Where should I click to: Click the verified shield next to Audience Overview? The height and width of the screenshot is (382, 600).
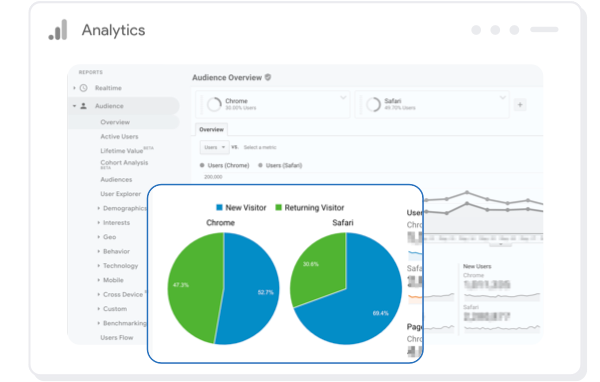[x=268, y=77]
